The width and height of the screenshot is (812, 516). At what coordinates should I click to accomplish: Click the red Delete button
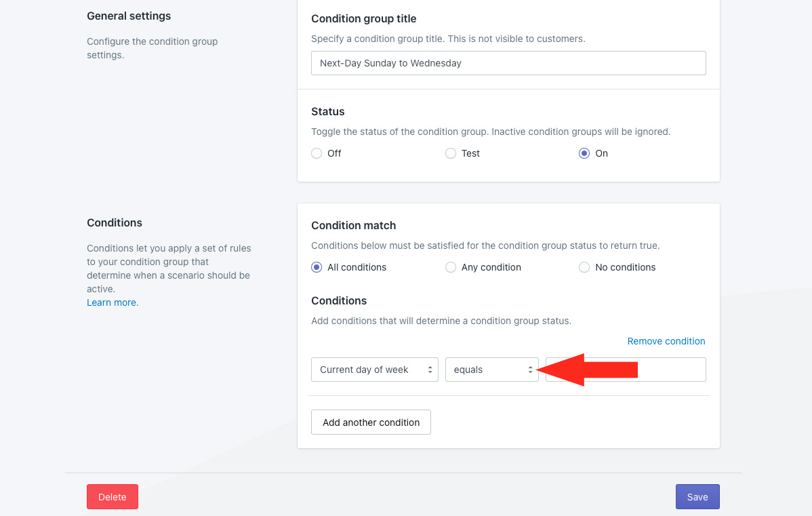[x=113, y=497]
